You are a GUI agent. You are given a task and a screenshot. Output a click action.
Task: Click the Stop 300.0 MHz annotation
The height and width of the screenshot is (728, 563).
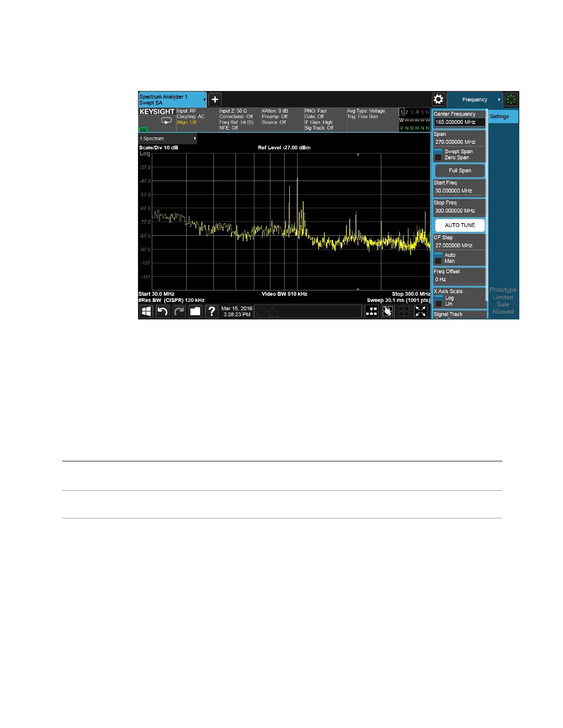point(411,294)
